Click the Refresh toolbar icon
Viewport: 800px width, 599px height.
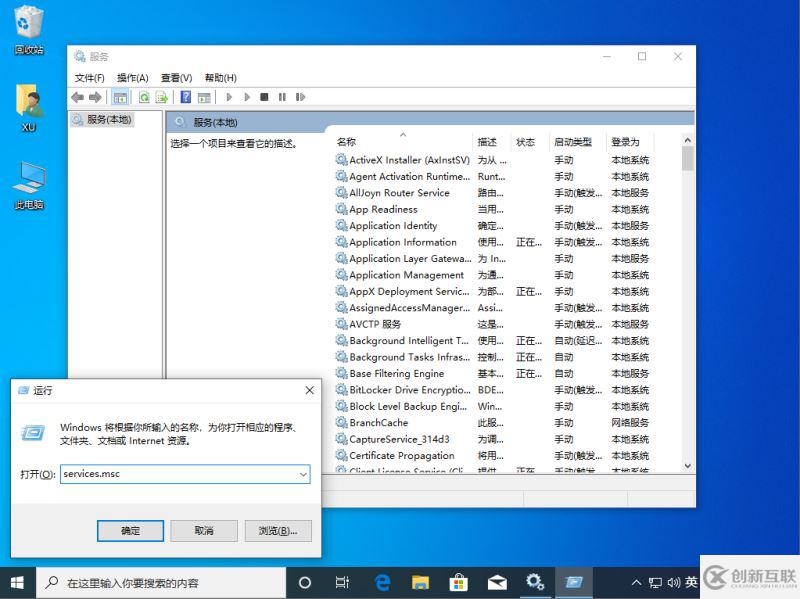144,97
